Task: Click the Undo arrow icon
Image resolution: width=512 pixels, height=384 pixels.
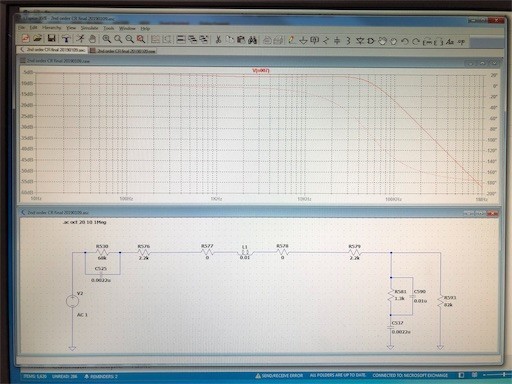Action: [x=405, y=41]
